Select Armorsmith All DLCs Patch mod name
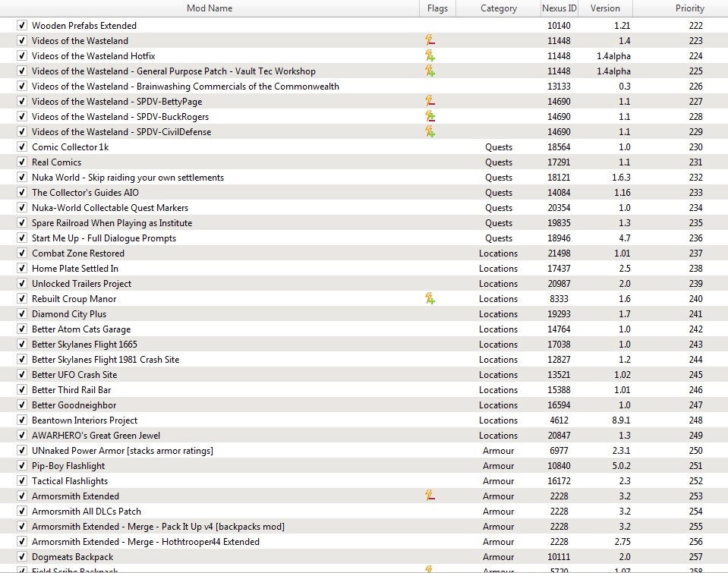This screenshot has width=728, height=573. tap(87, 512)
